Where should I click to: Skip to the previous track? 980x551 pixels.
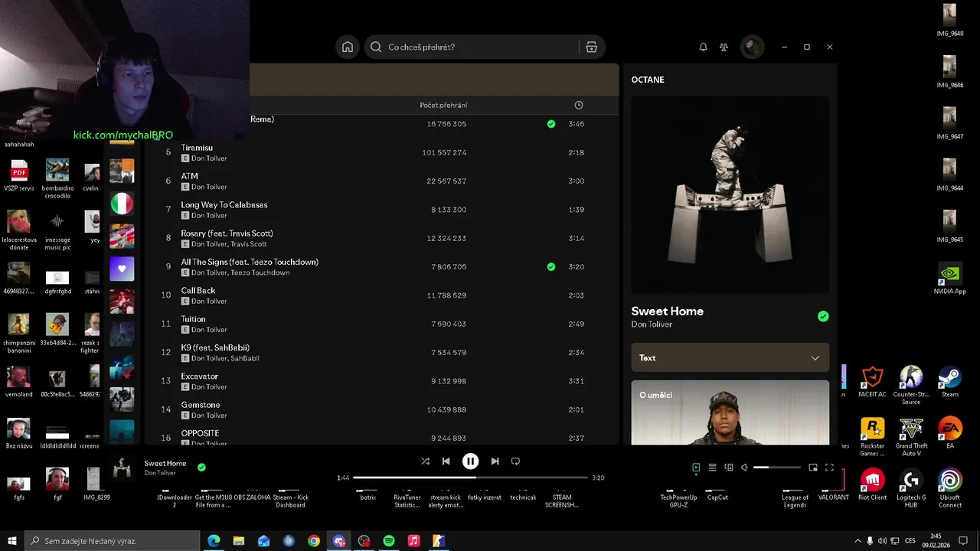click(446, 461)
